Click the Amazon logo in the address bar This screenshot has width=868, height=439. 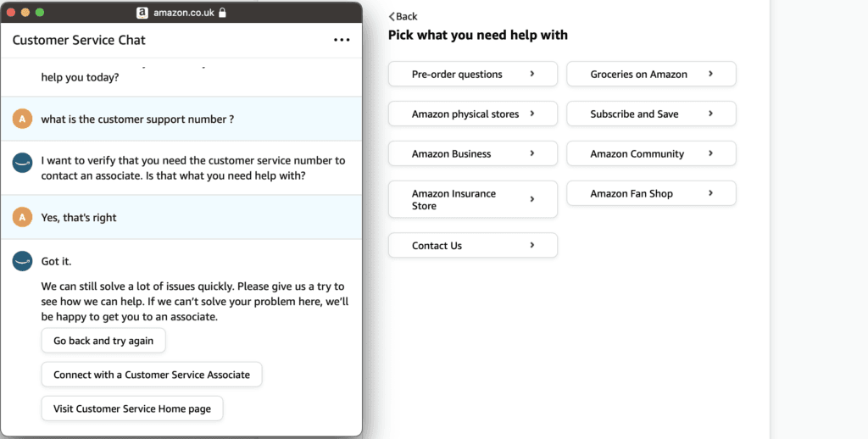coord(142,13)
